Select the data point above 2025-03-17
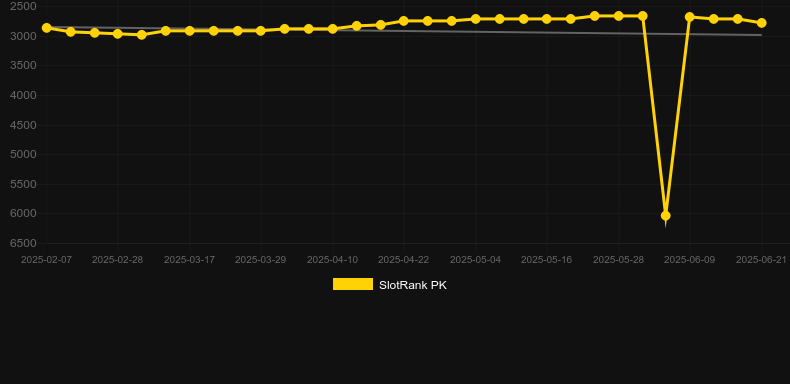 pyautogui.click(x=189, y=31)
